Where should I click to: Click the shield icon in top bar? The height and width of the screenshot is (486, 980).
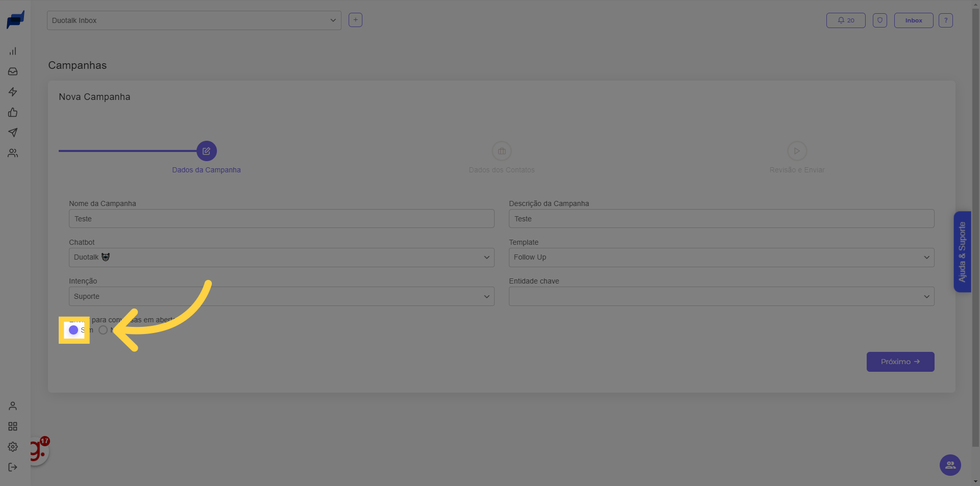(x=879, y=20)
